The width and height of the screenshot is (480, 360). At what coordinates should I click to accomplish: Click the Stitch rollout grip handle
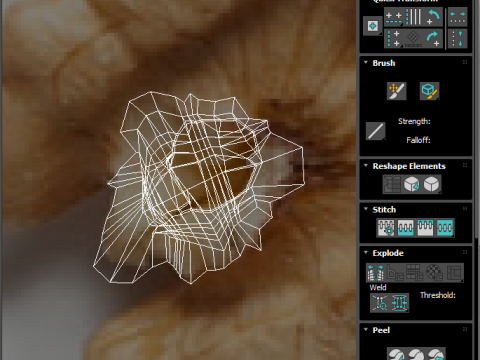pyautogui.click(x=465, y=209)
